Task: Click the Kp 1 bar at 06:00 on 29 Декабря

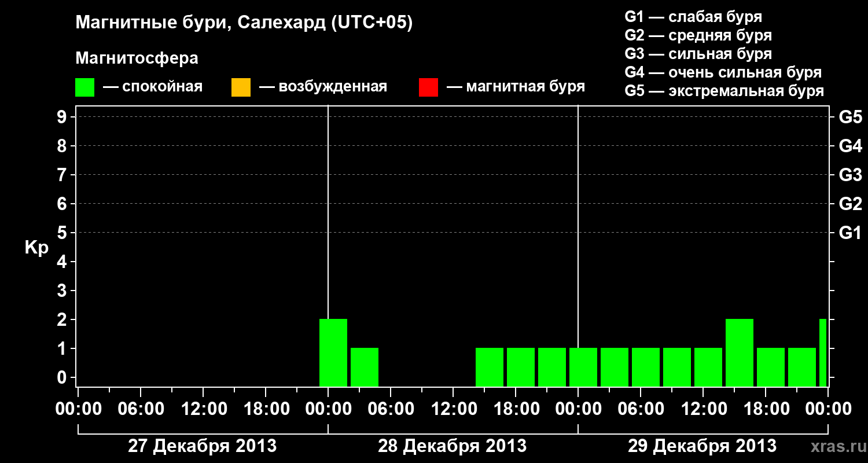Action: pos(646,367)
